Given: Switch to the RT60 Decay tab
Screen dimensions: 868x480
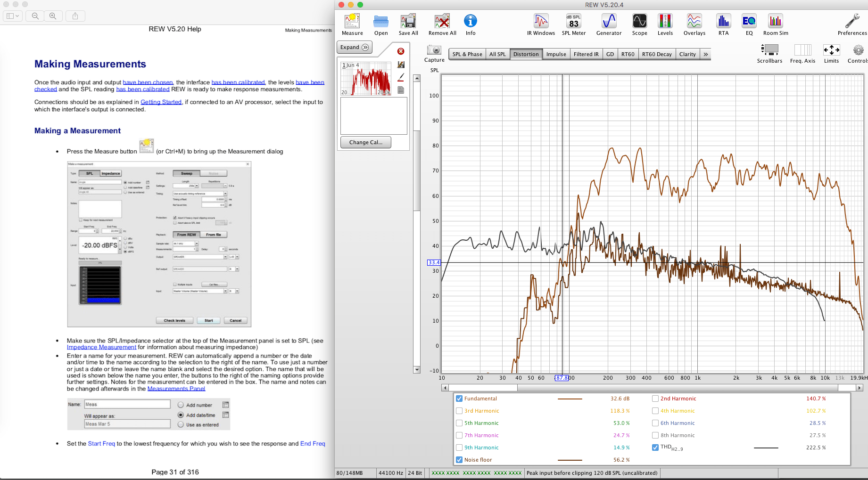Looking at the screenshot, I should click(x=657, y=54).
